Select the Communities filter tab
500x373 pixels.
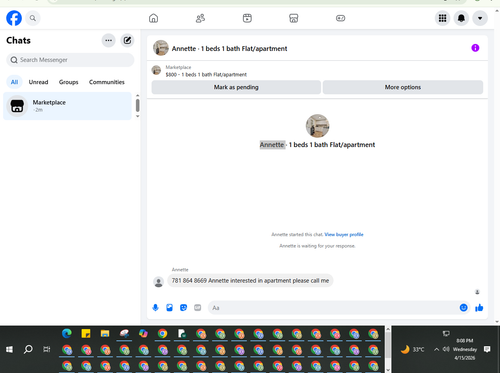pos(107,82)
